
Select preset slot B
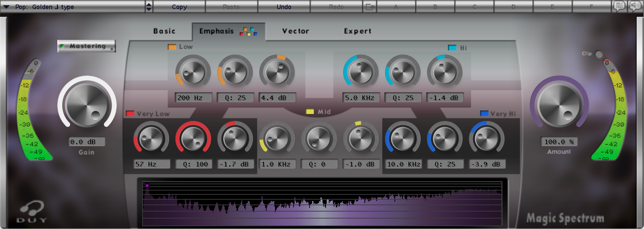coord(435,7)
